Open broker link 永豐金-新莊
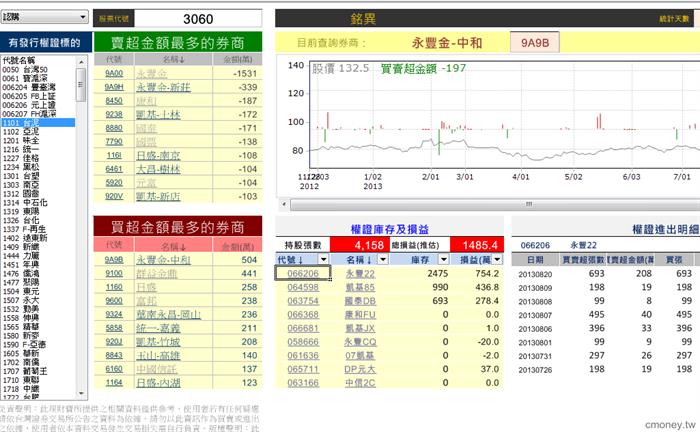Screen dimensions: 700x432 coord(163,87)
